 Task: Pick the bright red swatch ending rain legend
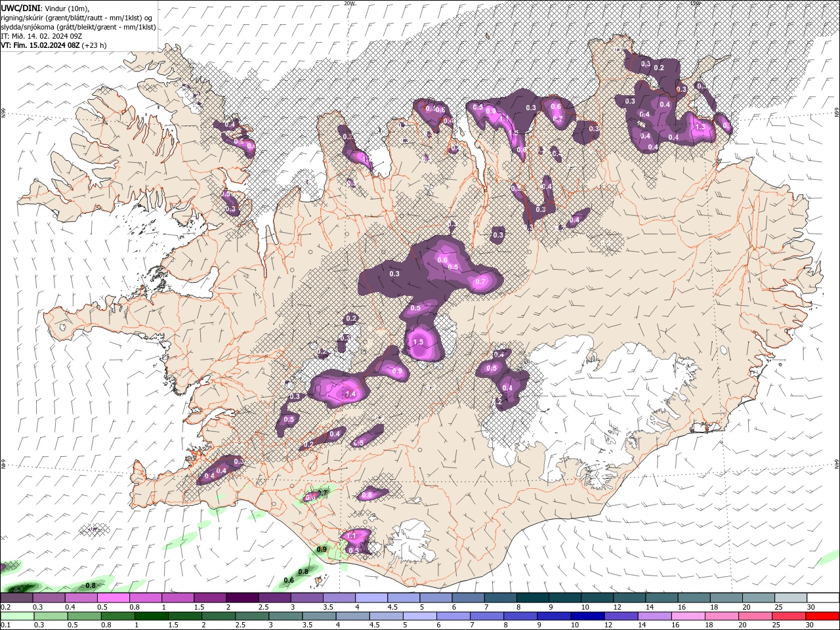[823, 617]
